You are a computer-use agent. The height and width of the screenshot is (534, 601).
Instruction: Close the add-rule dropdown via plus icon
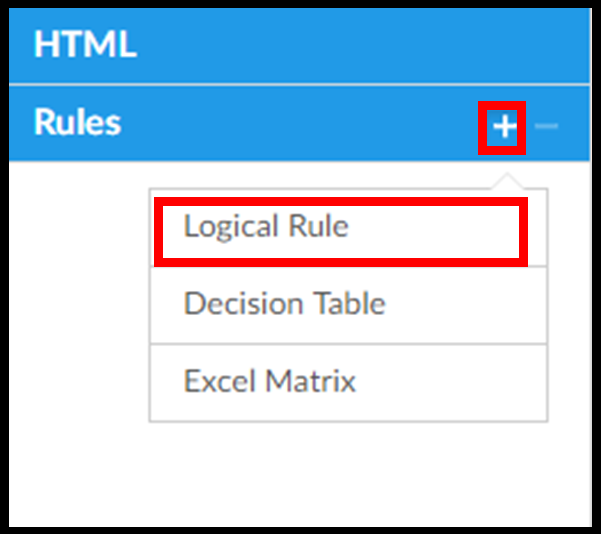pos(504,126)
